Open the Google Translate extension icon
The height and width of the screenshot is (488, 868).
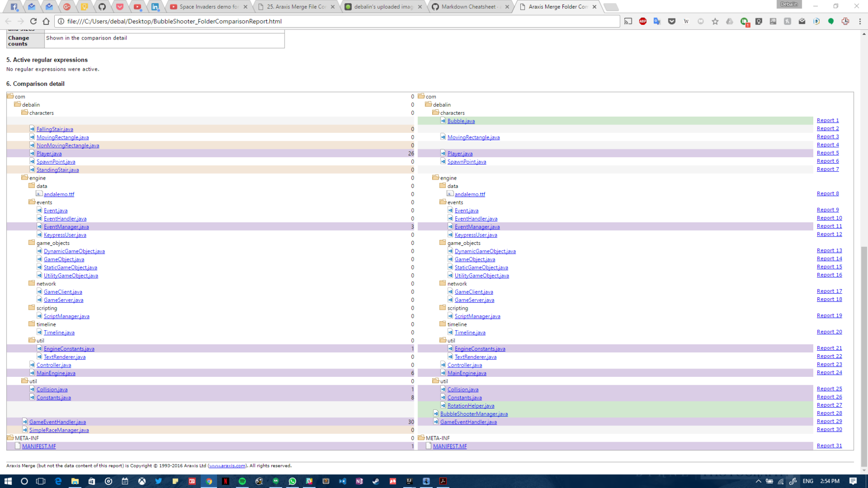point(657,21)
